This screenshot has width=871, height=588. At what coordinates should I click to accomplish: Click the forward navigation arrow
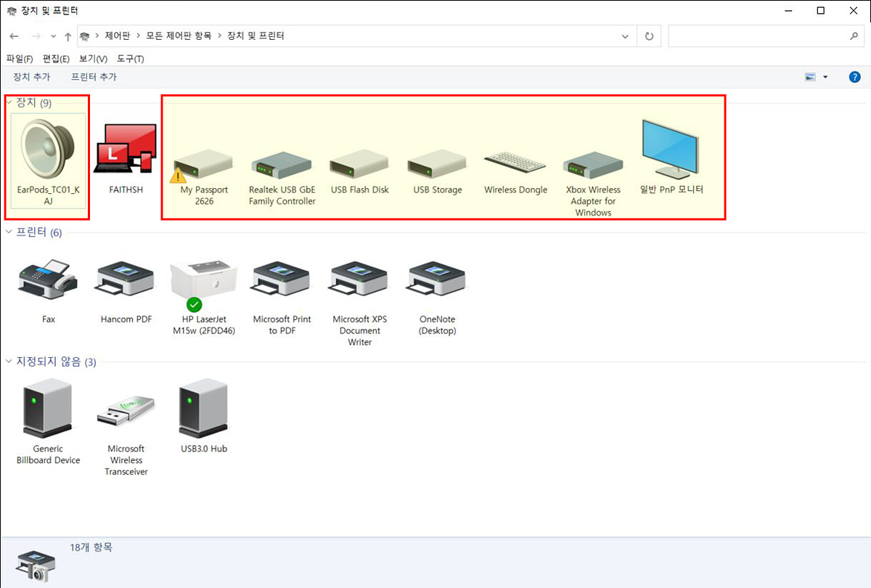point(36,36)
